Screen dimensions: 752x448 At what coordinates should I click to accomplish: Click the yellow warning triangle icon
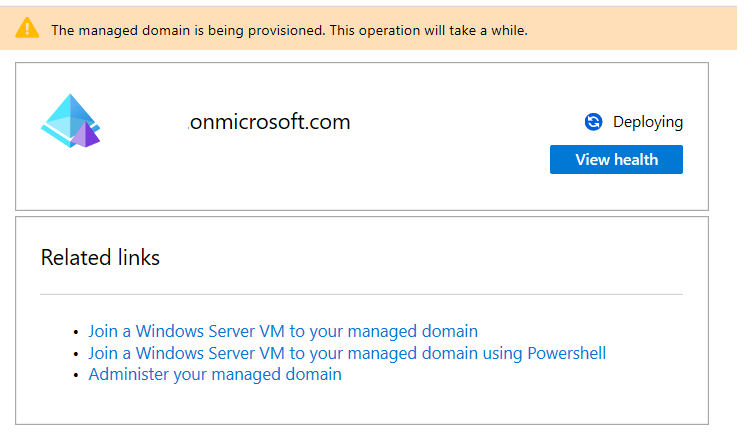click(28, 29)
